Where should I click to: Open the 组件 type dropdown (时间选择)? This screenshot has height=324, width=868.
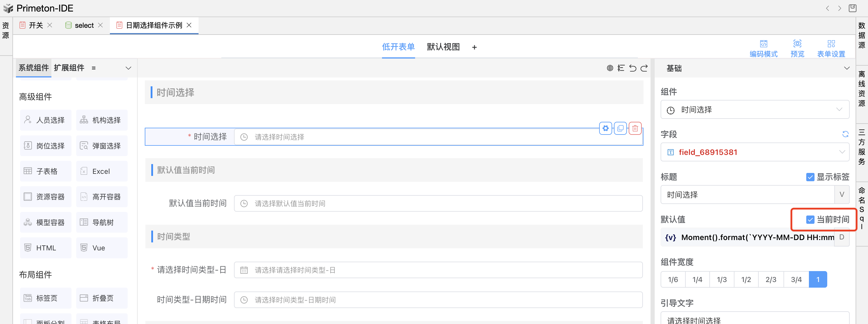[x=755, y=110]
